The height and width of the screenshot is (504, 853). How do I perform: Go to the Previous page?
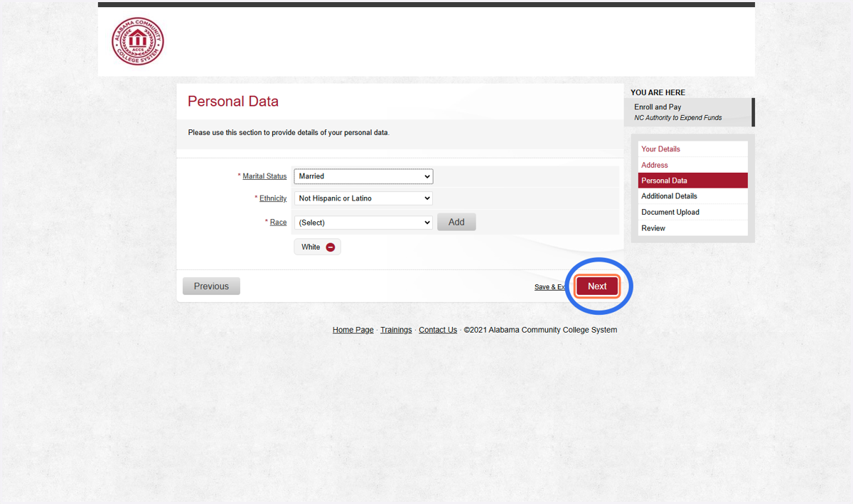coord(211,286)
